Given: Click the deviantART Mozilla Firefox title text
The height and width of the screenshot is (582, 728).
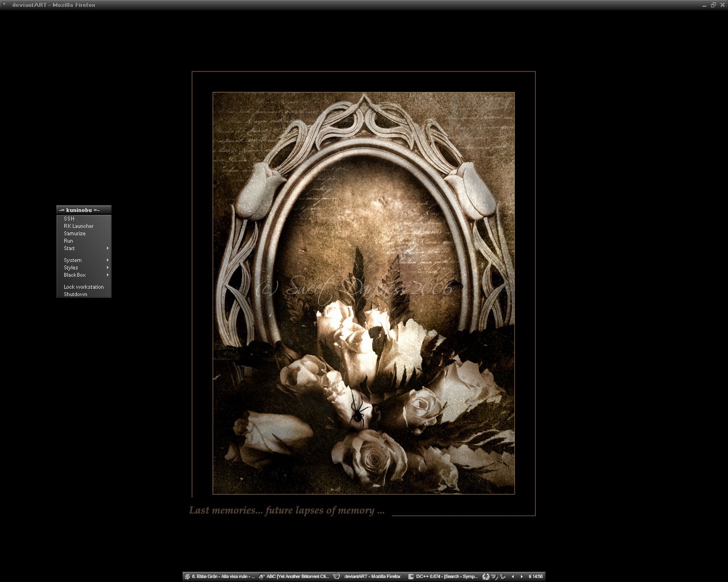Looking at the screenshot, I should coord(53,5).
